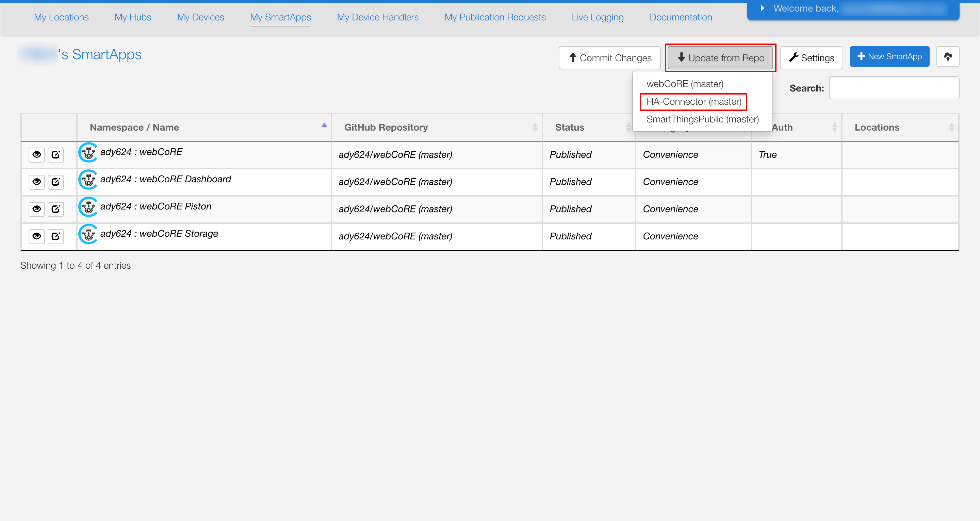Click the eye icon for webCoRE Storage

[x=36, y=236]
